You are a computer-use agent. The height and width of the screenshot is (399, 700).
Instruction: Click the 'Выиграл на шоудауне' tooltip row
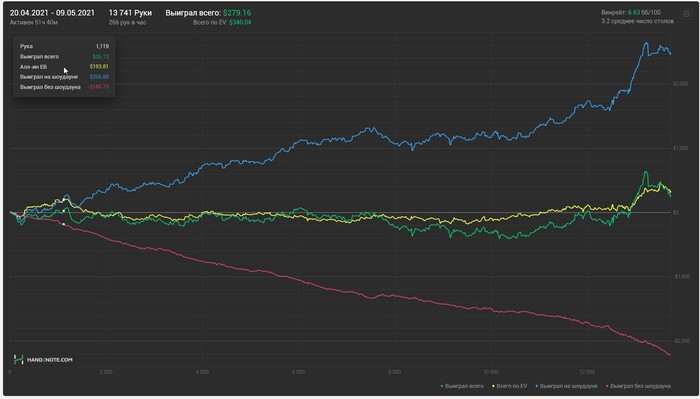[64, 77]
